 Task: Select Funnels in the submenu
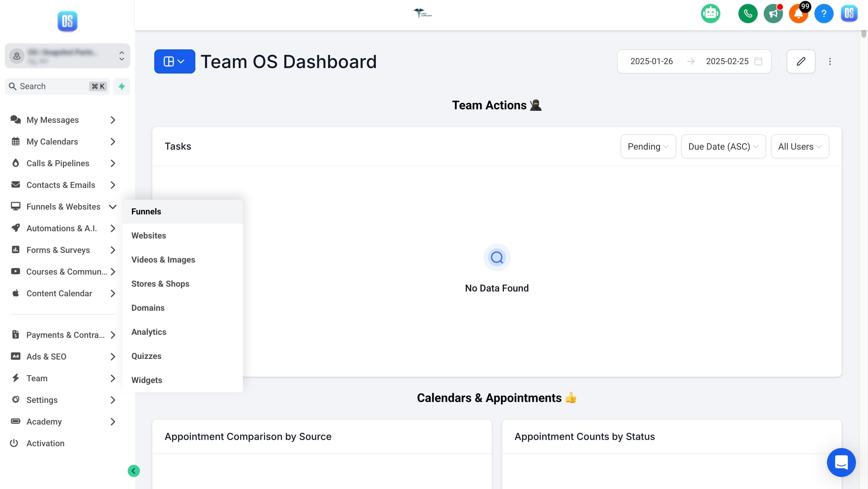[x=182, y=211]
